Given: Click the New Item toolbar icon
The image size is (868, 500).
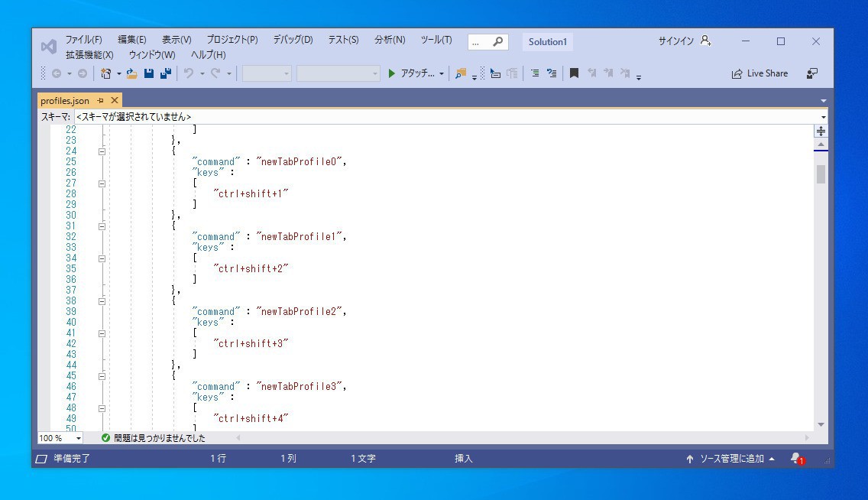Looking at the screenshot, I should (105, 73).
